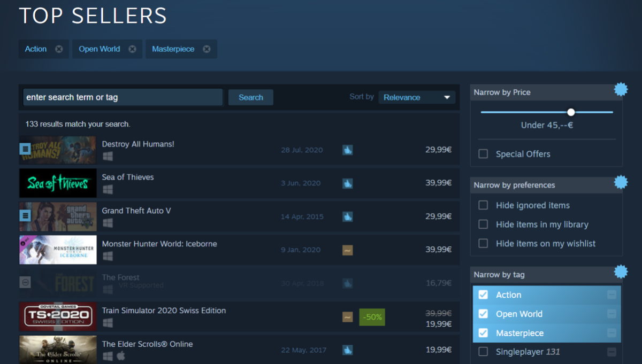The image size is (642, 364).
Task: Remove the Masterpiece tag filter chip
Action: (207, 49)
